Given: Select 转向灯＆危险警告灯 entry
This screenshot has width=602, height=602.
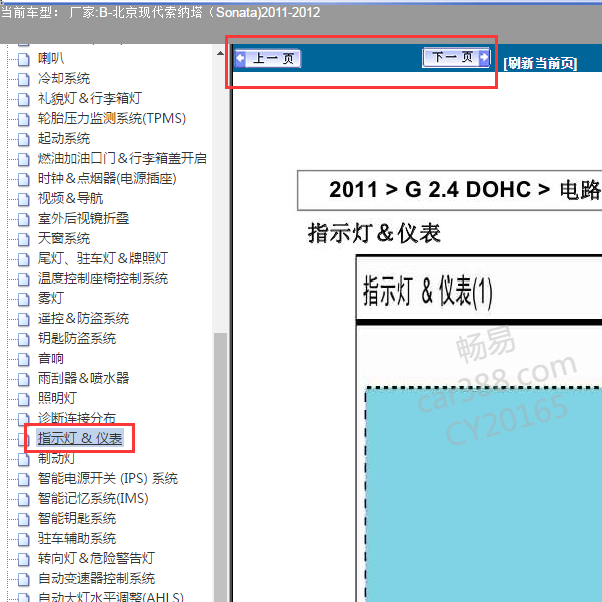Looking at the screenshot, I should point(96,558).
